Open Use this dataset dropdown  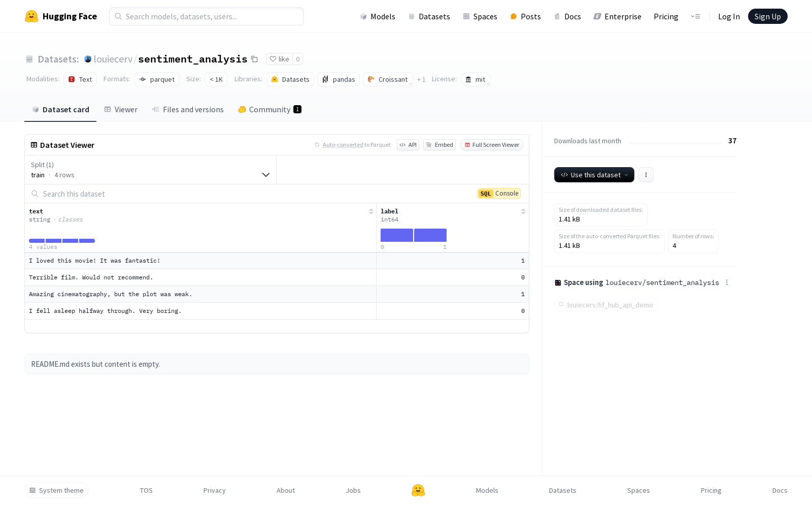pyautogui.click(x=594, y=175)
